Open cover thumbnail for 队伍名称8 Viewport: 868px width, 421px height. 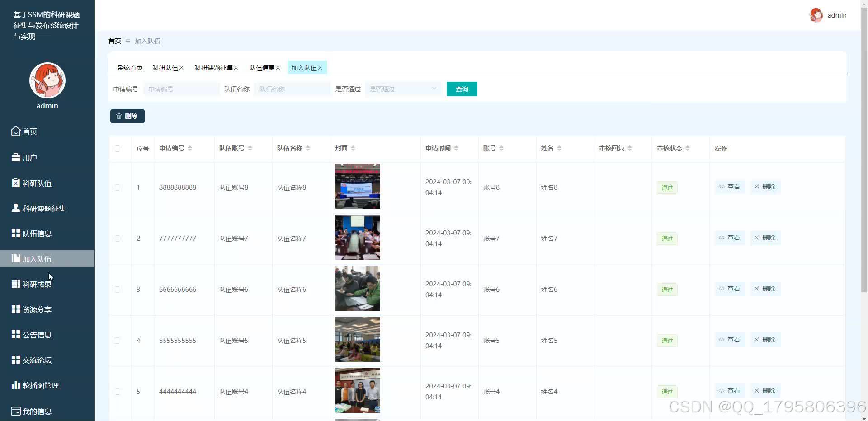point(357,186)
